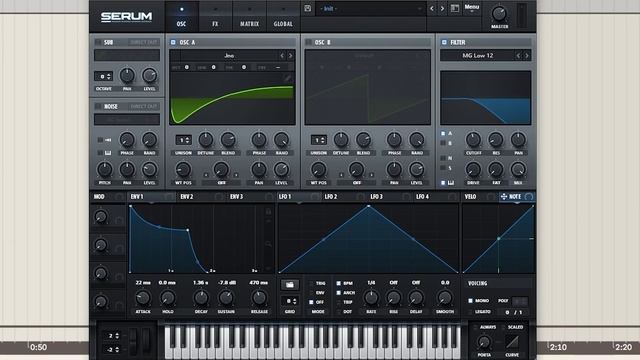This screenshot has width=640, height=360.
Task: Toggle filter routing for N
Action: [443, 158]
